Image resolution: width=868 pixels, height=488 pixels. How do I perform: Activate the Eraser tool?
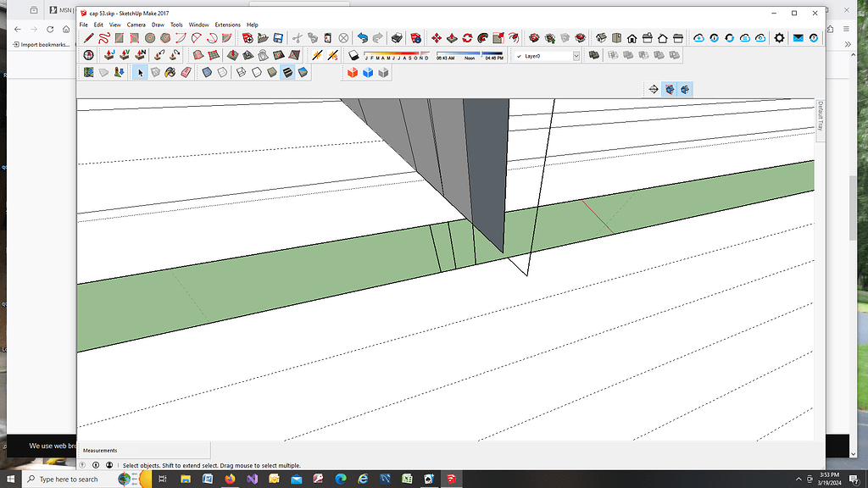(186, 72)
